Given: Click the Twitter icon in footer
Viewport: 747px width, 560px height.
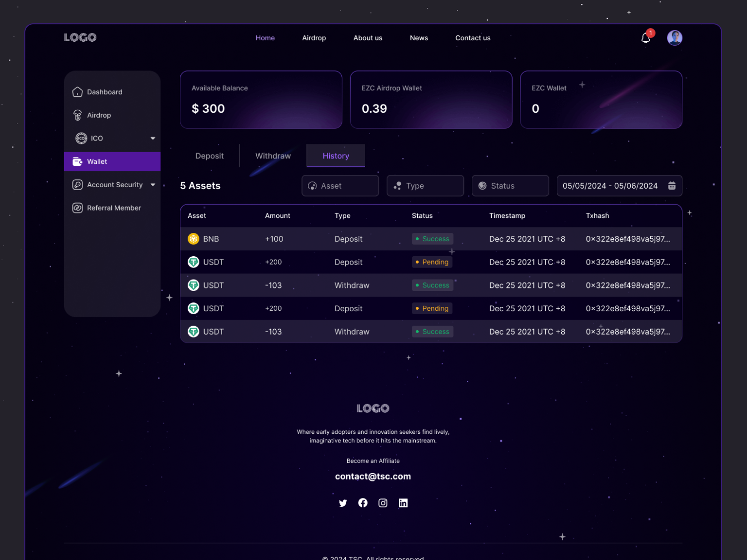Looking at the screenshot, I should pyautogui.click(x=343, y=502).
